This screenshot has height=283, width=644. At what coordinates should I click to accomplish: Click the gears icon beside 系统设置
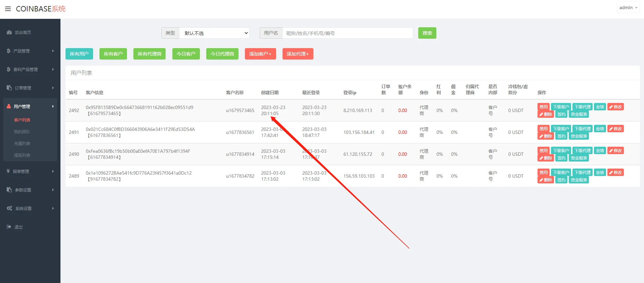9,208
